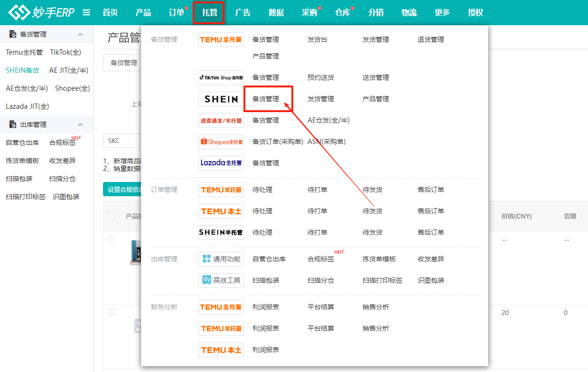Select SHEIN备货 in the sidebar
This screenshot has width=588, height=372.
pyautogui.click(x=22, y=70)
